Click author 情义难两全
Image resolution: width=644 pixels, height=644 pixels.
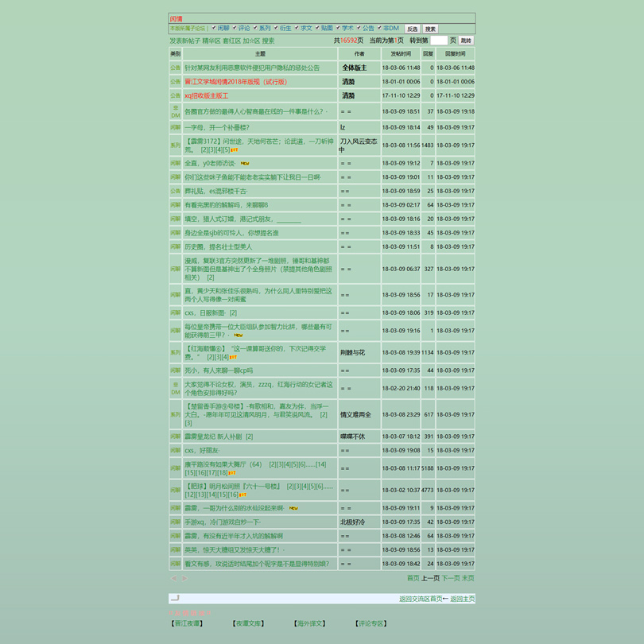(x=355, y=414)
